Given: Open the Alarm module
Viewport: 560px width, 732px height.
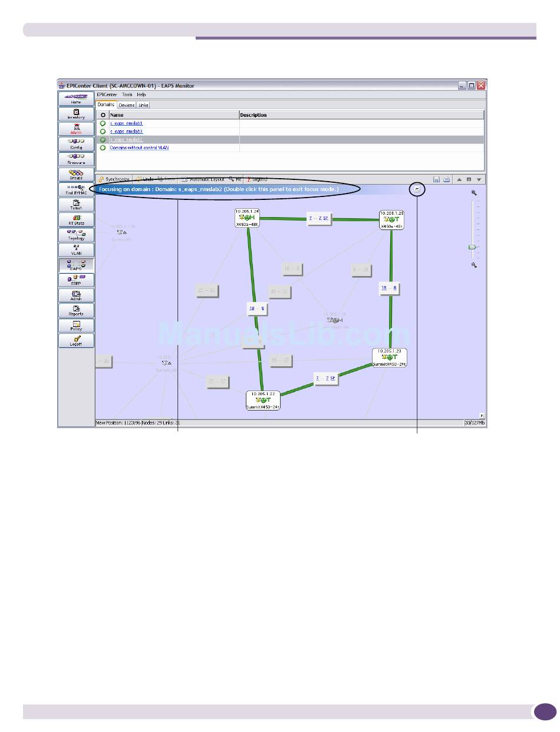Looking at the screenshot, I should 76,129.
